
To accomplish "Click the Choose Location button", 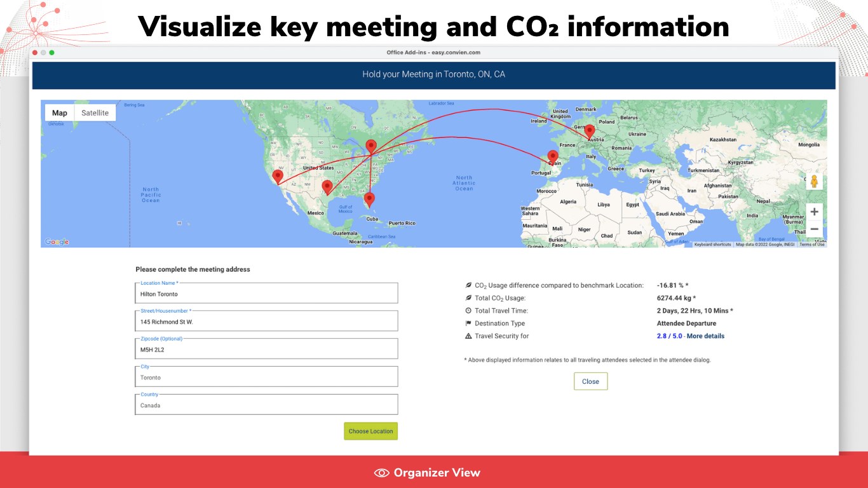I will coord(371,431).
